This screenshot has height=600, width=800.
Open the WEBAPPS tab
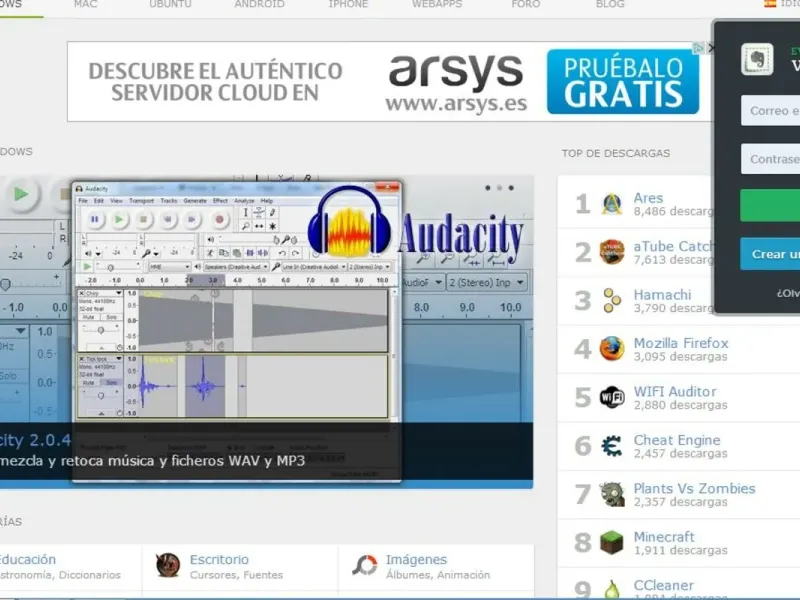pos(437,4)
